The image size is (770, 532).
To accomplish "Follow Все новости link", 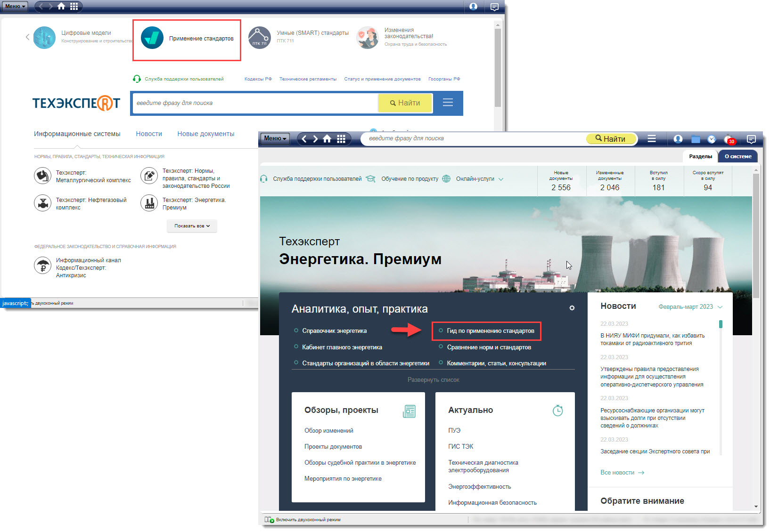I will coord(622,473).
